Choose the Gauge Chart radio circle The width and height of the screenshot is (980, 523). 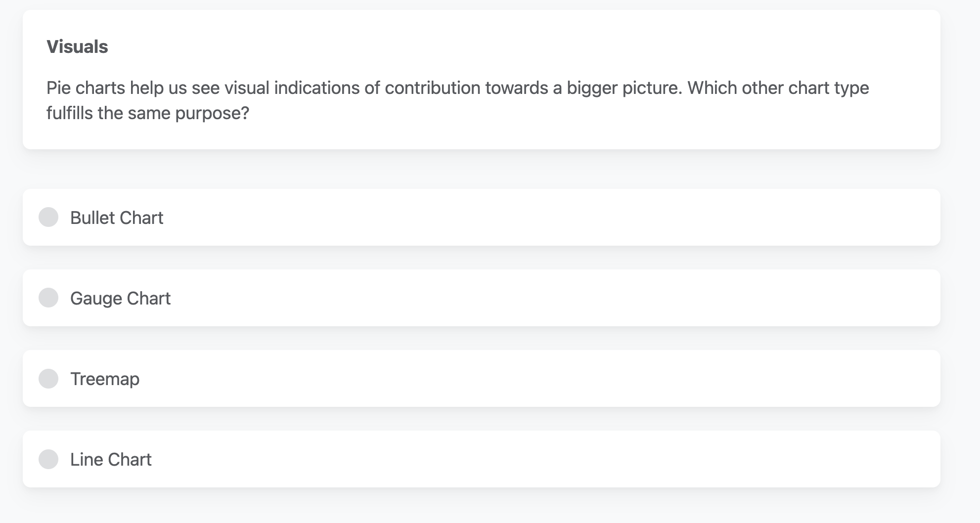pyautogui.click(x=48, y=298)
